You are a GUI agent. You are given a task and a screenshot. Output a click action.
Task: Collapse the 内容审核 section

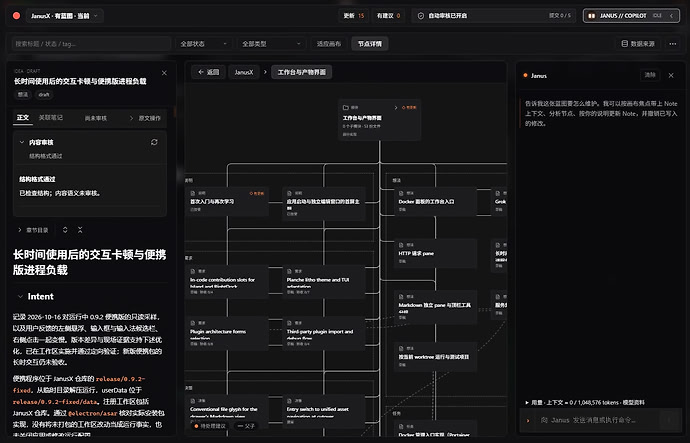21,142
